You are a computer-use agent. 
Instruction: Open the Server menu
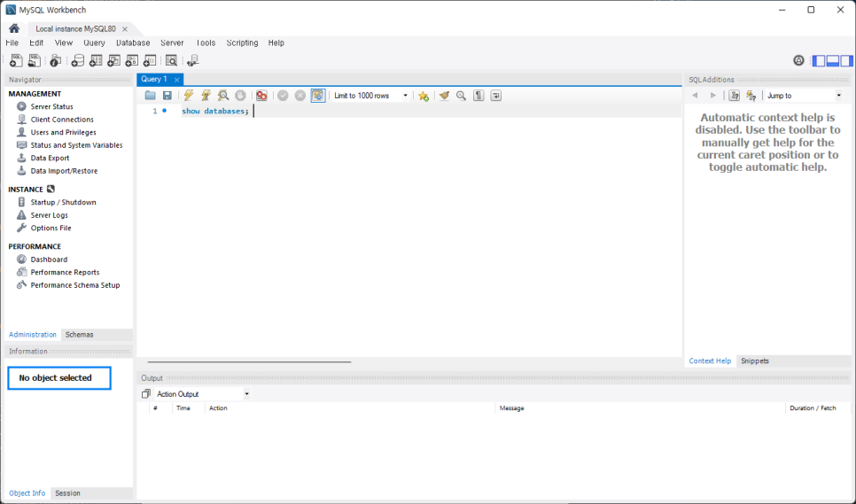[x=172, y=43]
